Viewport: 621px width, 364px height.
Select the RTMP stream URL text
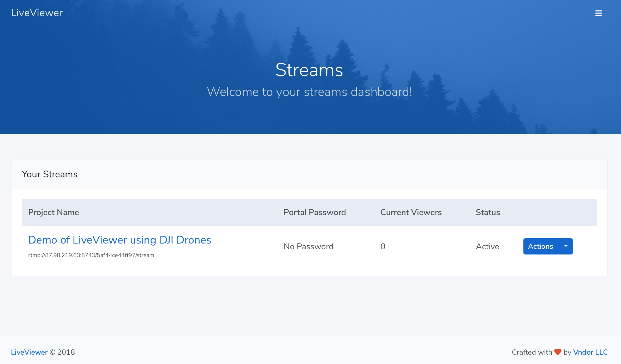[x=91, y=255]
